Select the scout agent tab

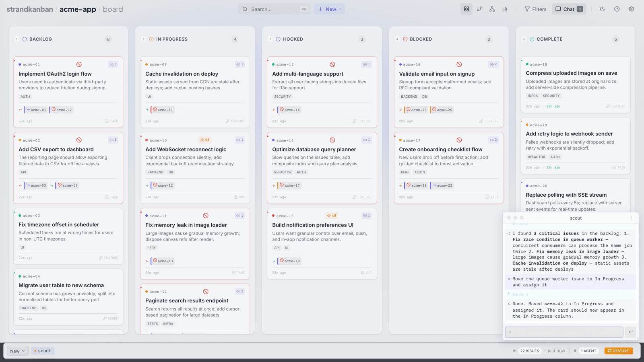click(x=43, y=351)
